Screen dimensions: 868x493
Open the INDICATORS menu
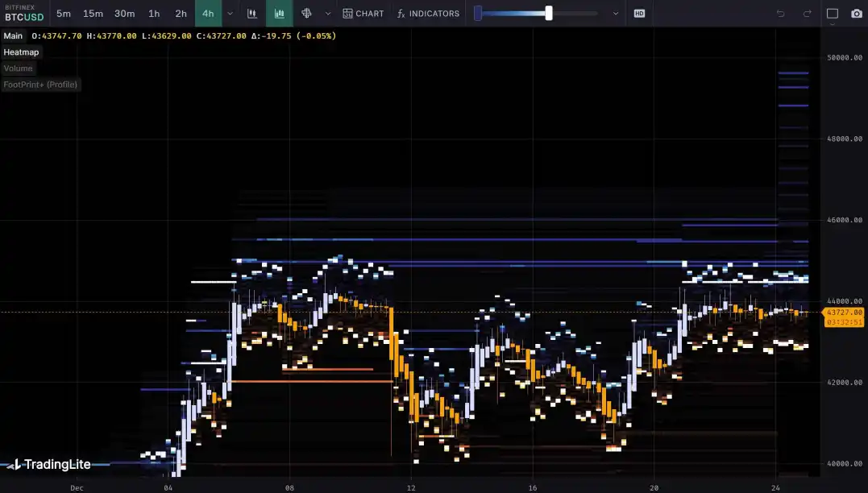point(428,14)
